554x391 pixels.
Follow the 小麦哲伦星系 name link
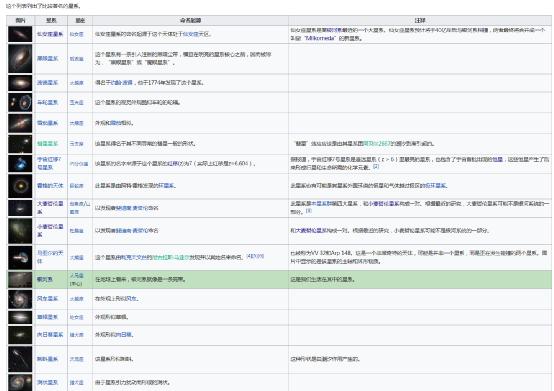(x=50, y=230)
